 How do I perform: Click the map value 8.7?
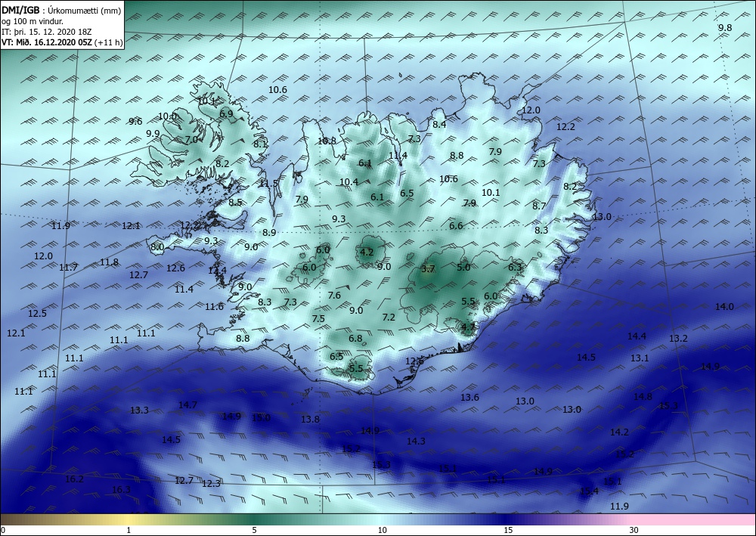pyautogui.click(x=539, y=206)
